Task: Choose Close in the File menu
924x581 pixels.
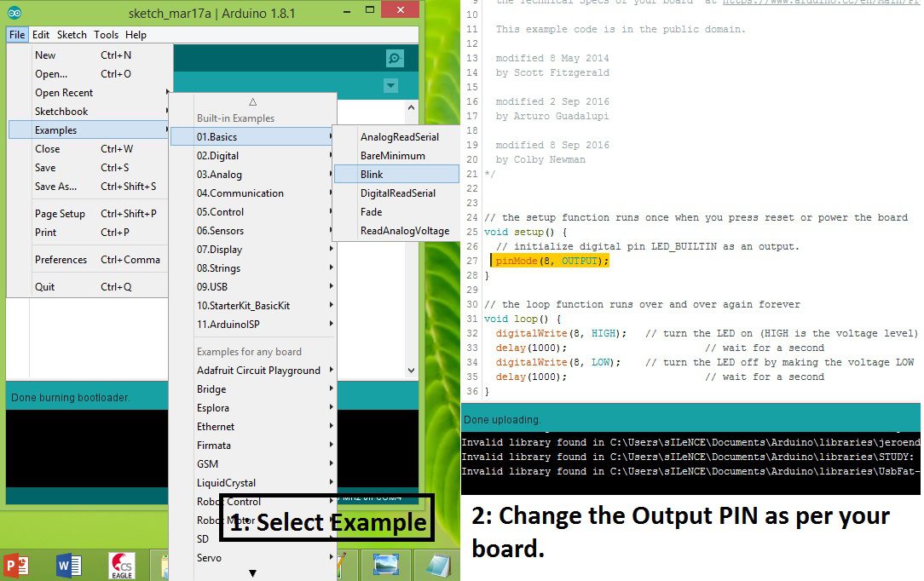Action: tap(90, 149)
